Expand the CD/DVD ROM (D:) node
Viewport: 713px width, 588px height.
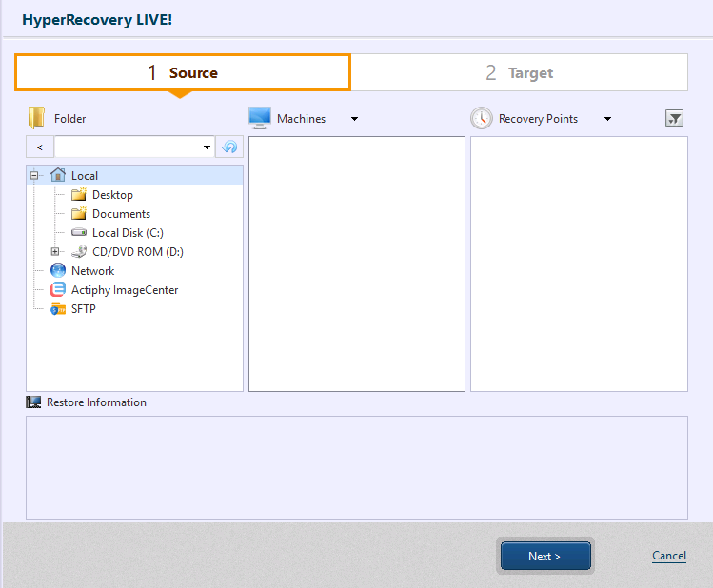(55, 252)
